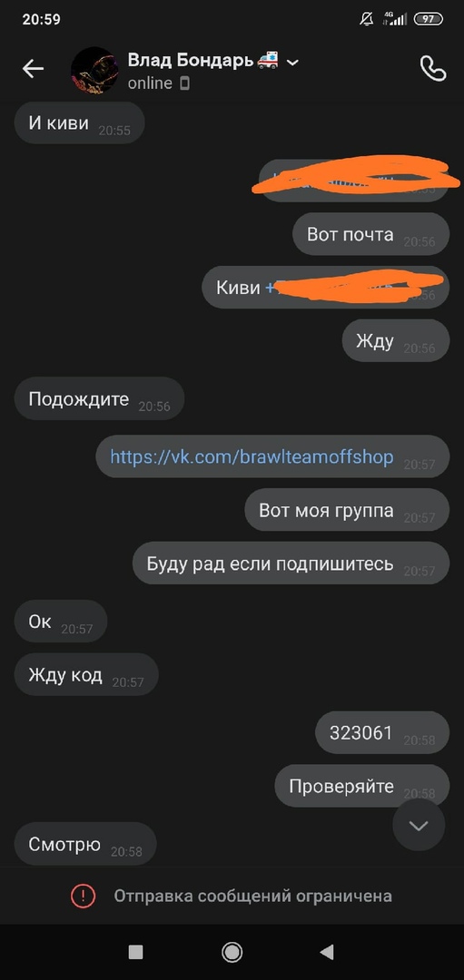Tap the 'Жду код' message bubble
Image resolution: width=464 pixels, height=980 pixels.
[86, 674]
